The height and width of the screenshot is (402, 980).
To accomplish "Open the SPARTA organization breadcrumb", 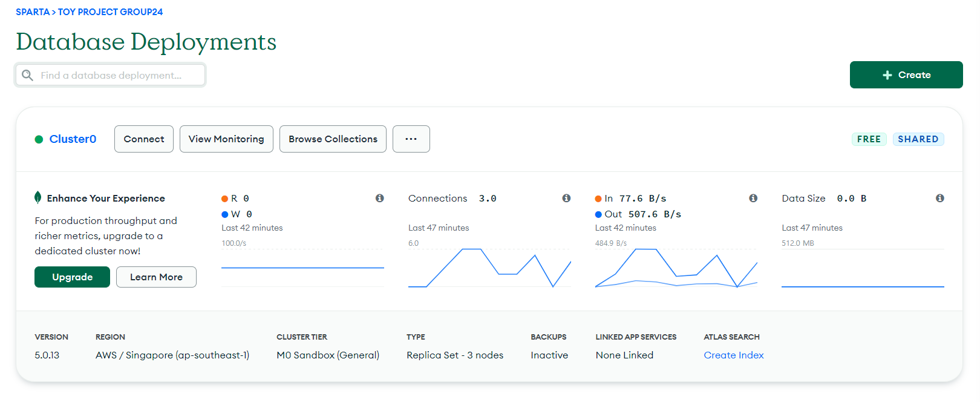I will [x=33, y=12].
